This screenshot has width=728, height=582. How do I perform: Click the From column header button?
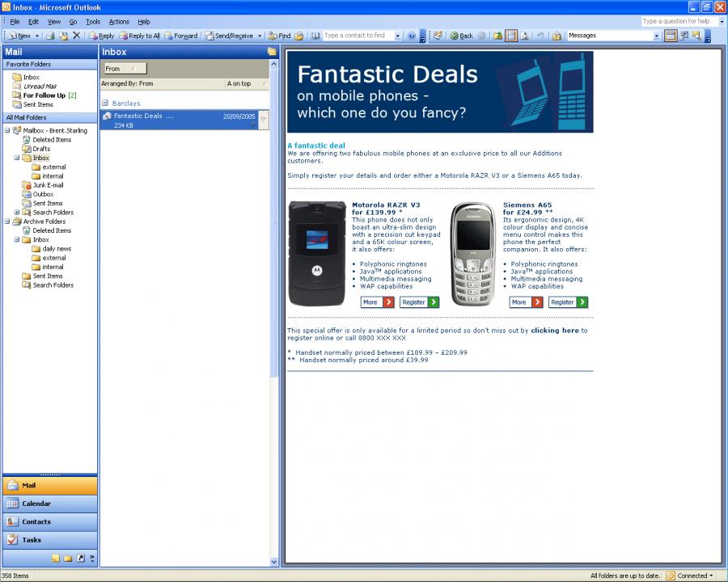125,69
